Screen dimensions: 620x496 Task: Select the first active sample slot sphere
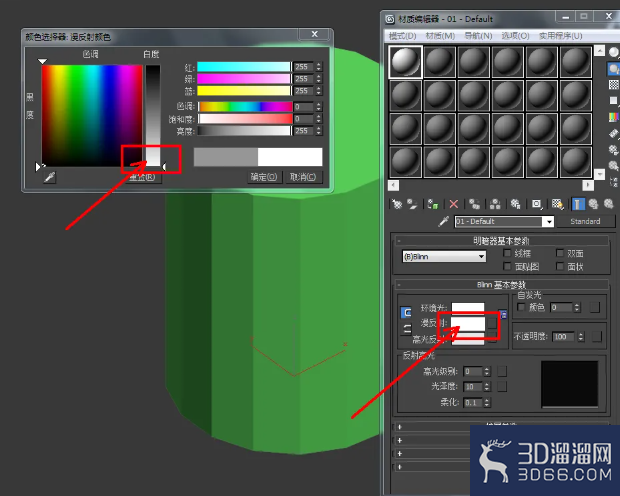406,62
